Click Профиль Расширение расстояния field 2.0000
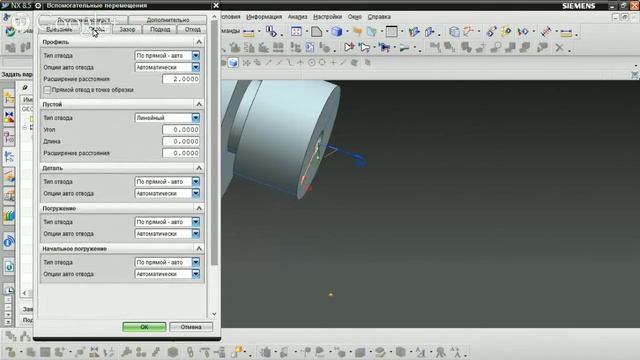640x360 pixels. click(181, 79)
